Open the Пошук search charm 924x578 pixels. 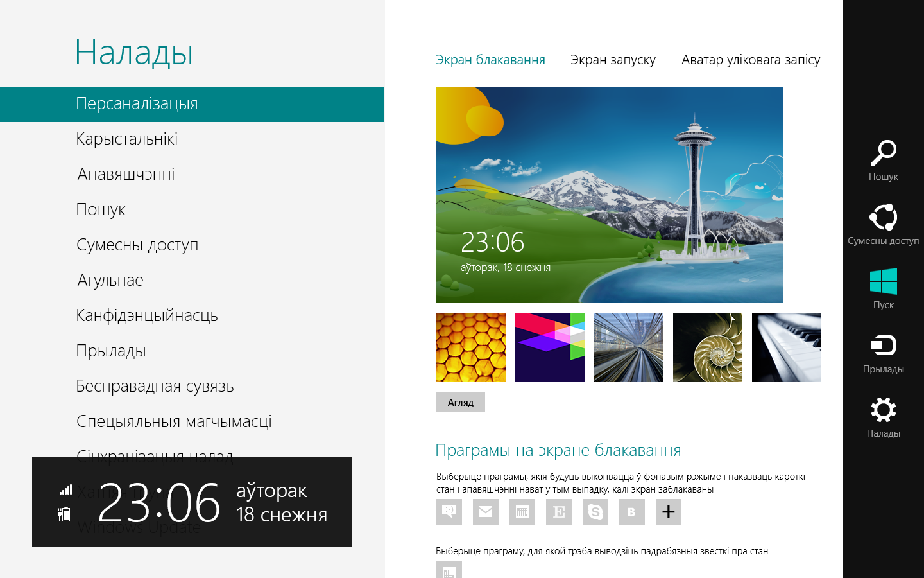(883, 161)
